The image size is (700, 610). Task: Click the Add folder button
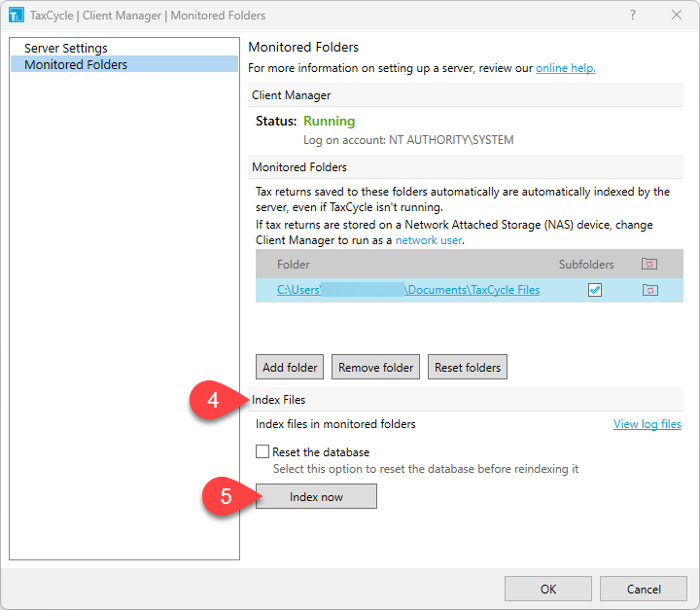point(290,367)
